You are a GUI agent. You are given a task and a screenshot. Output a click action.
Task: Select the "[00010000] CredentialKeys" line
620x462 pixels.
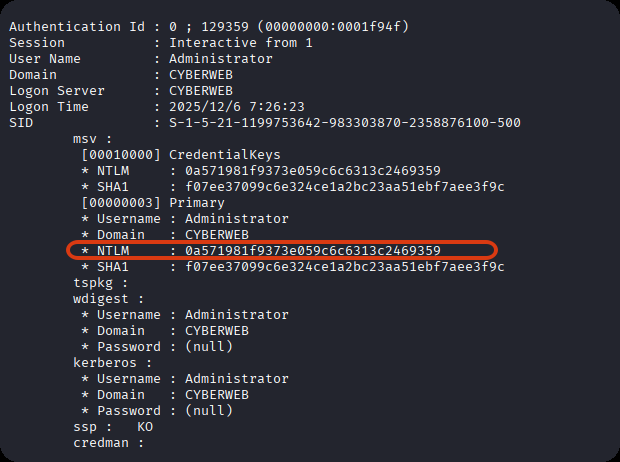[181, 155]
